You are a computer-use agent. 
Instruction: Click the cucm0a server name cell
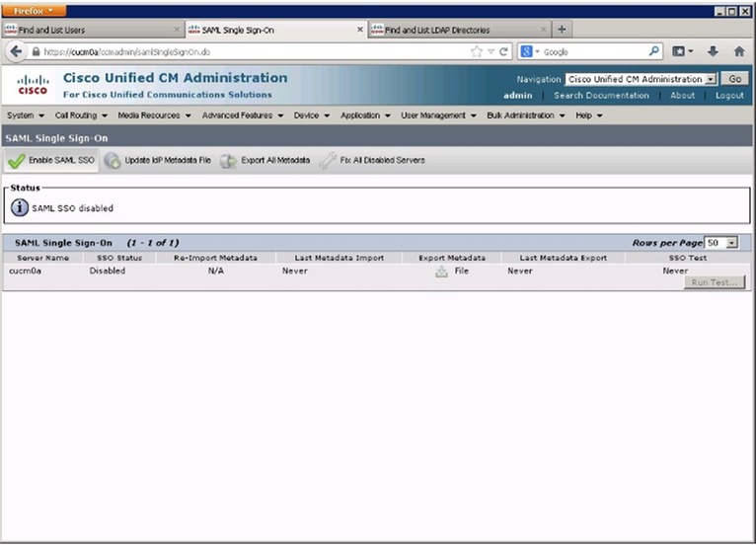point(25,272)
